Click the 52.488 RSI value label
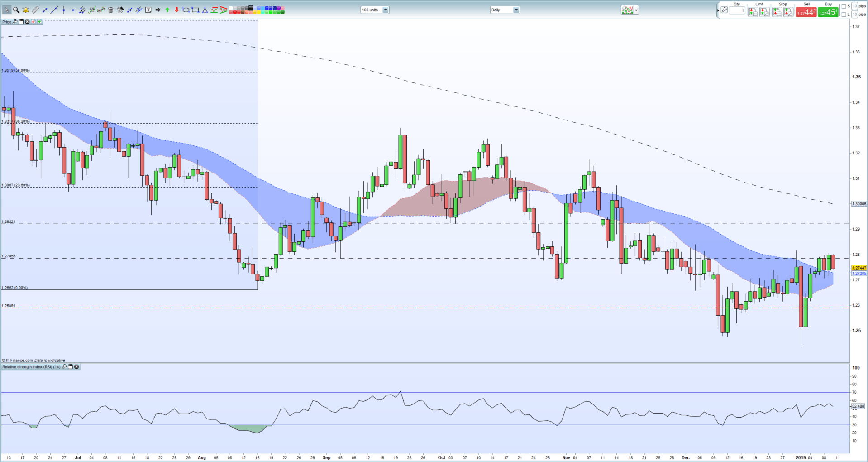 (858, 406)
